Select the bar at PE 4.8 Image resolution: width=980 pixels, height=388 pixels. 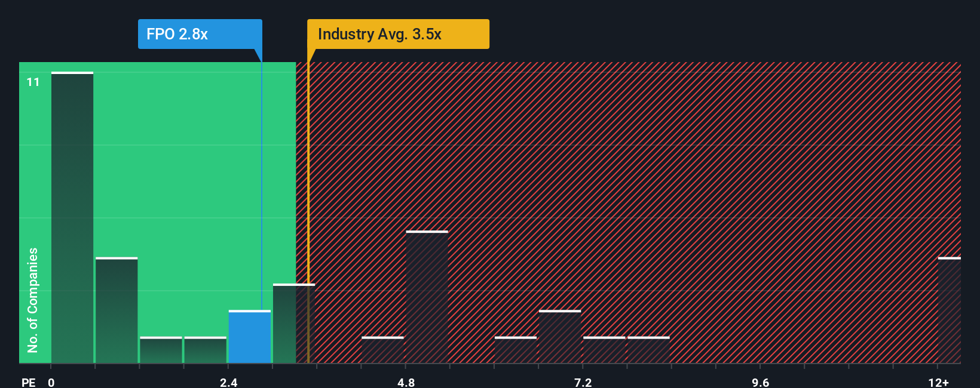[427, 297]
